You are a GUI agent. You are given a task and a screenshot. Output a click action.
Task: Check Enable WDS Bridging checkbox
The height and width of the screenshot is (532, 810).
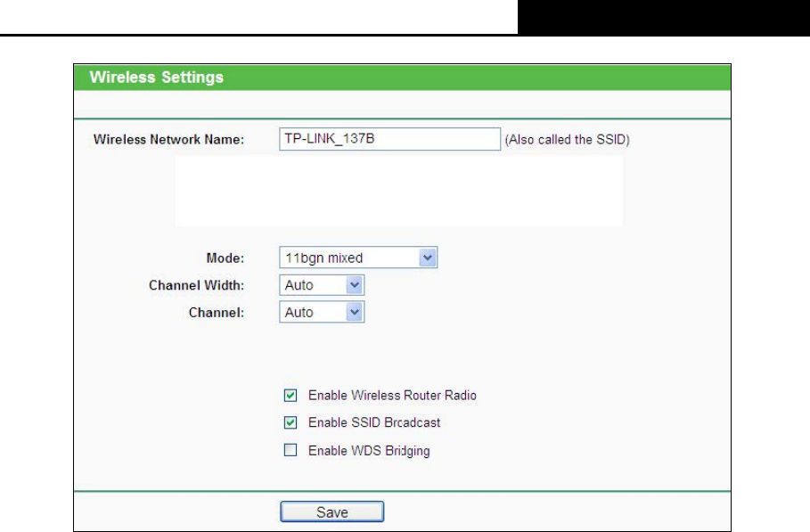point(290,450)
